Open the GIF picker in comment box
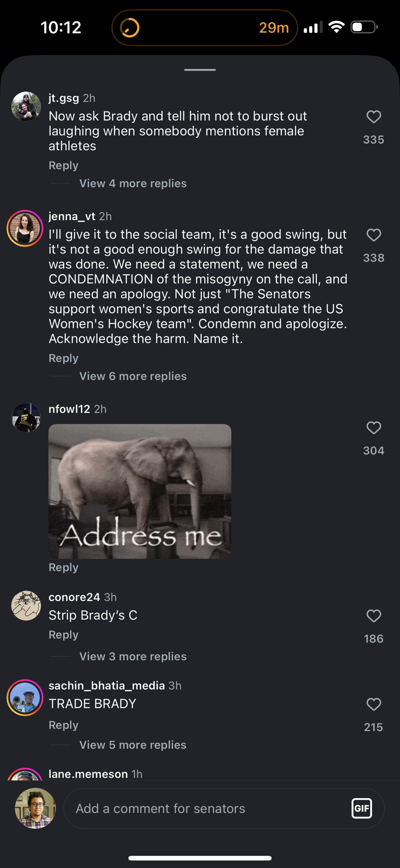Image resolution: width=400 pixels, height=868 pixels. tap(361, 808)
